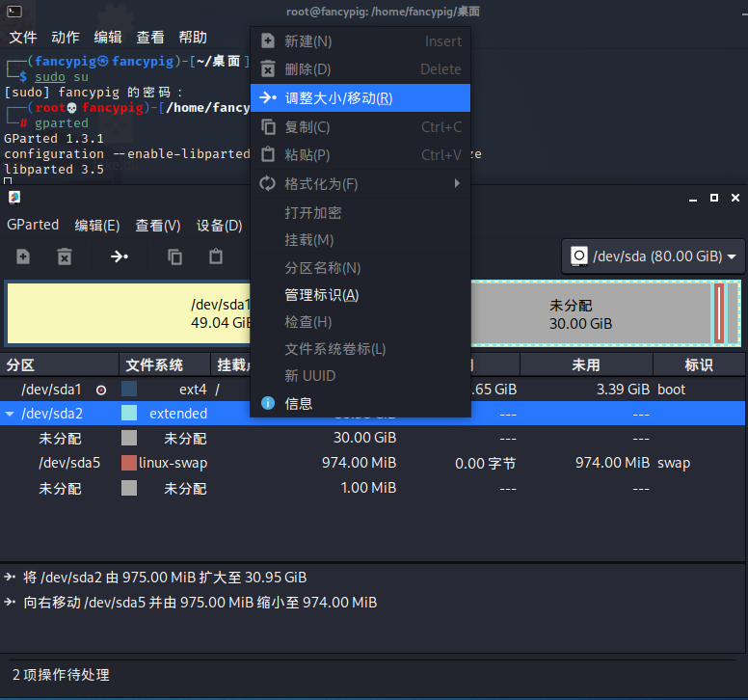Viewport: 748px width, 700px height.
Task: Click the 30.00 GiB size cell
Action: tap(364, 438)
